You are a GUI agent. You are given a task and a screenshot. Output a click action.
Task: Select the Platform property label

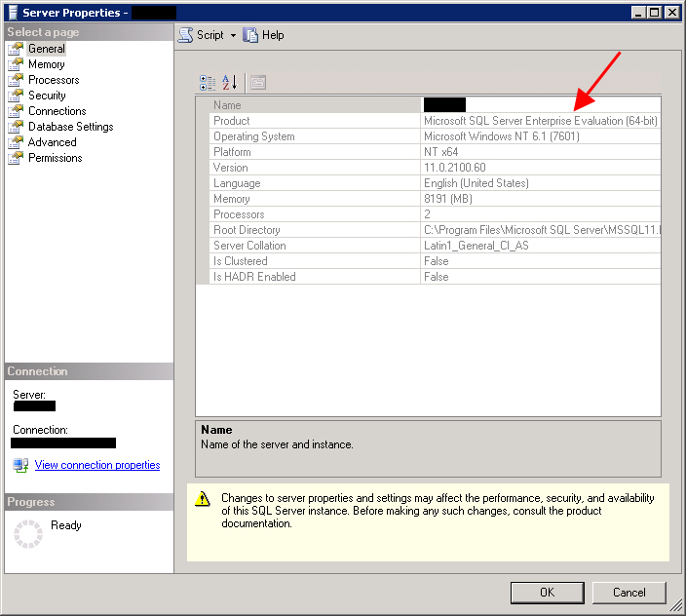click(x=232, y=152)
